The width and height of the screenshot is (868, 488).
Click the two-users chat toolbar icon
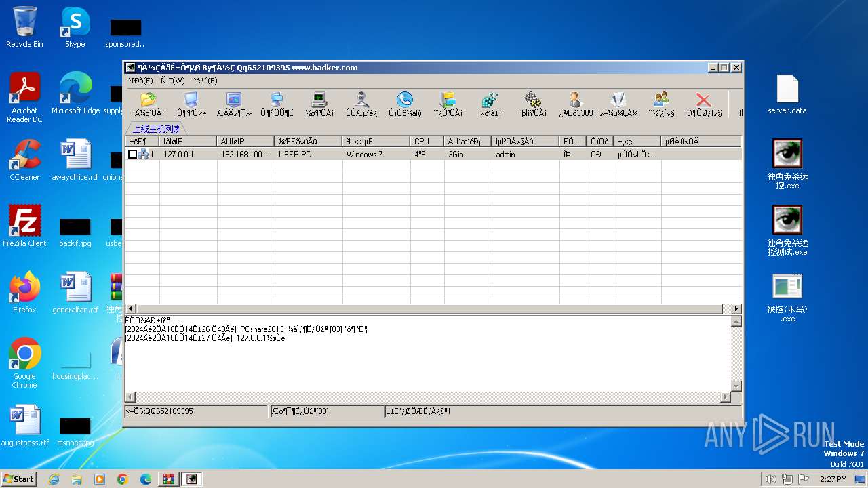pyautogui.click(x=661, y=104)
